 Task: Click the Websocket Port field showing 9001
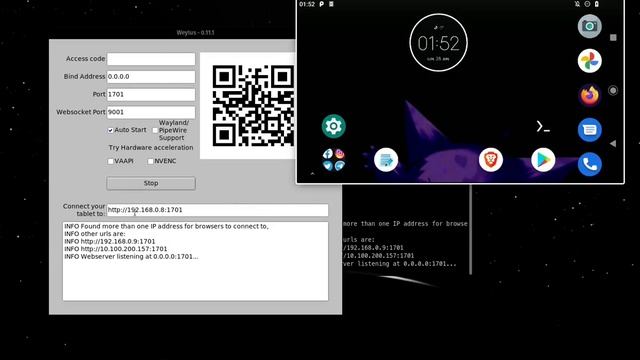pyautogui.click(x=151, y=112)
